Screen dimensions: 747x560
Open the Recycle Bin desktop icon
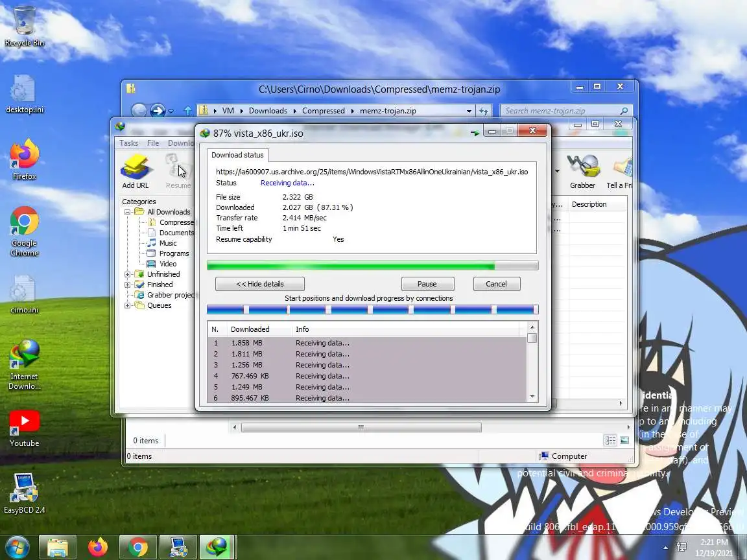(24, 26)
